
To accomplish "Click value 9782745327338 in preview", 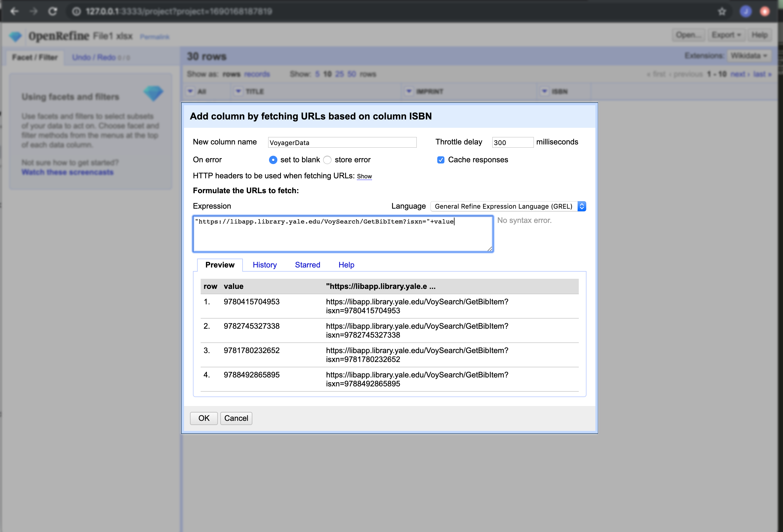I will click(x=251, y=326).
